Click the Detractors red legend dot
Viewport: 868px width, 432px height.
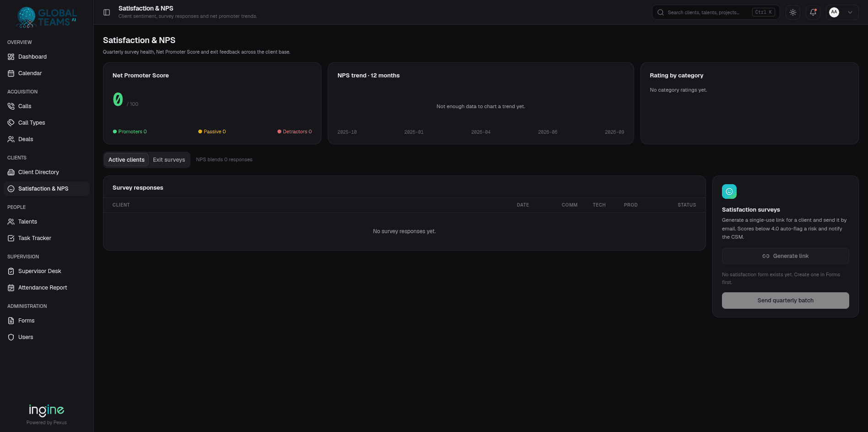[279, 131]
